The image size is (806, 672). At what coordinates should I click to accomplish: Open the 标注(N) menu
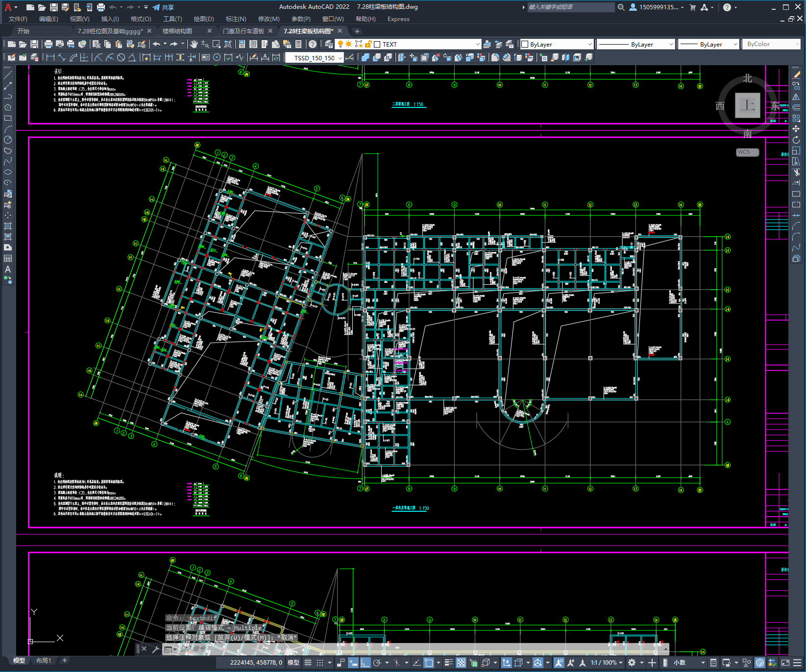point(236,19)
